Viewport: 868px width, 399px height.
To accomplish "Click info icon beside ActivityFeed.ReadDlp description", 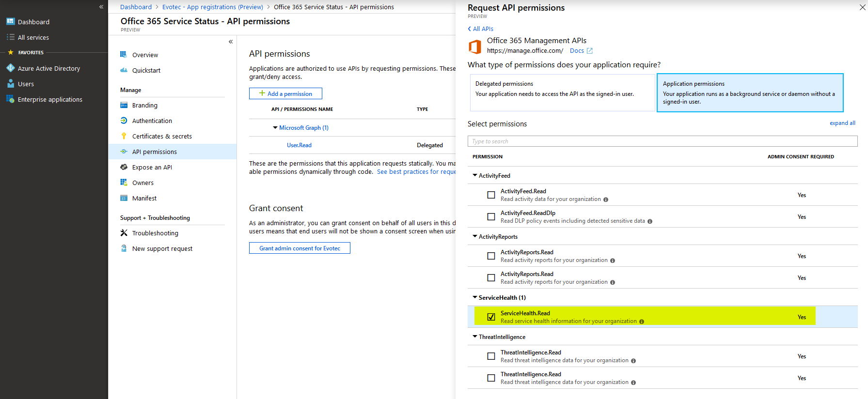I will pos(650,221).
